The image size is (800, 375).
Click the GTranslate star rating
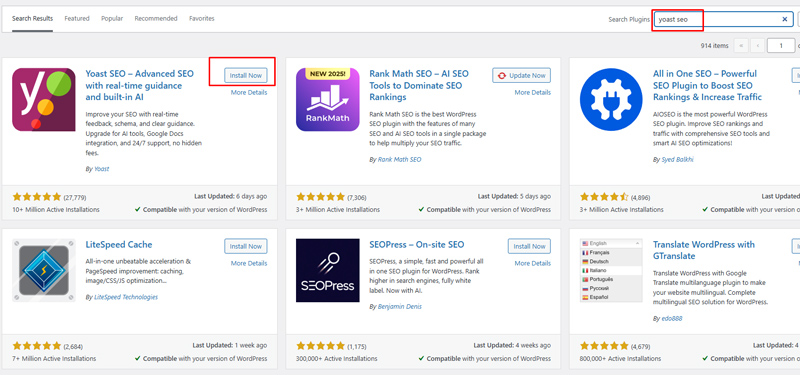click(x=604, y=346)
